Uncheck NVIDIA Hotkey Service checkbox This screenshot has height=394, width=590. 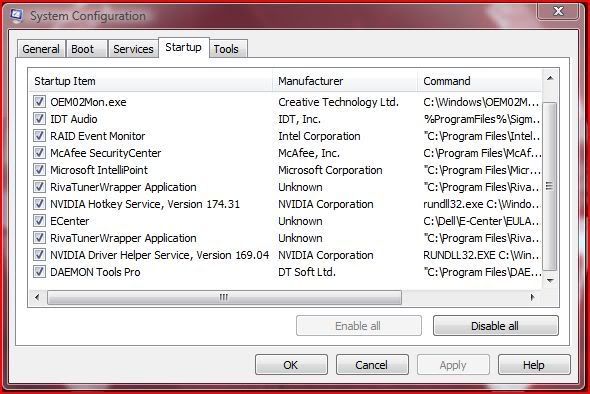tap(39, 204)
